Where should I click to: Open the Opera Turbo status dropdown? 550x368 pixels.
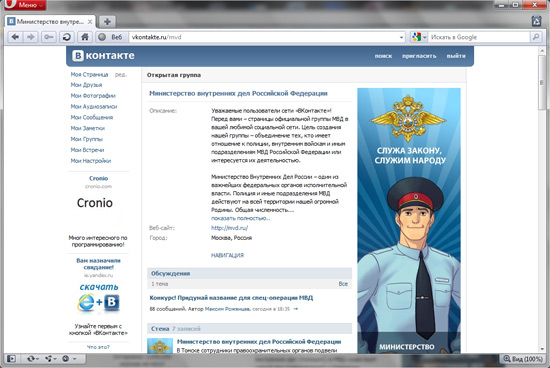coord(69,359)
